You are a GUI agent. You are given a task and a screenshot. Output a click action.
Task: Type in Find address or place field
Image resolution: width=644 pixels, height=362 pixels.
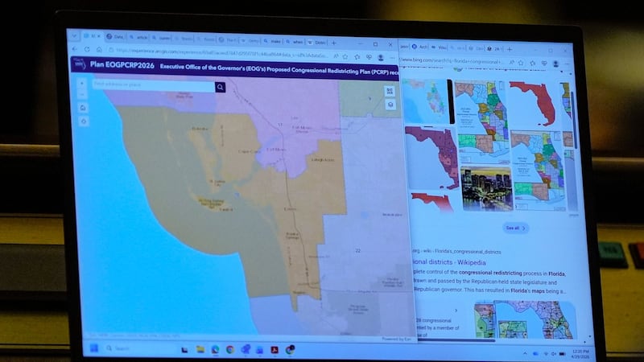(153, 86)
